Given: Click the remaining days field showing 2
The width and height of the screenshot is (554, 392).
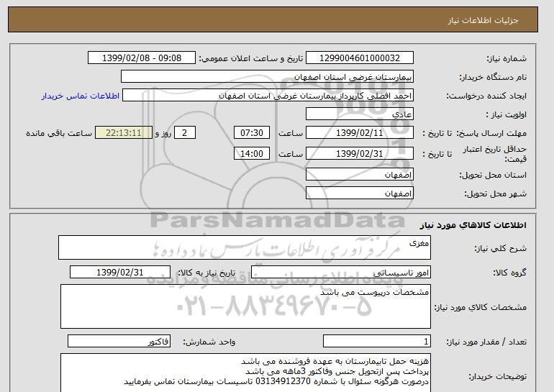Looking at the screenshot, I should [x=185, y=133].
